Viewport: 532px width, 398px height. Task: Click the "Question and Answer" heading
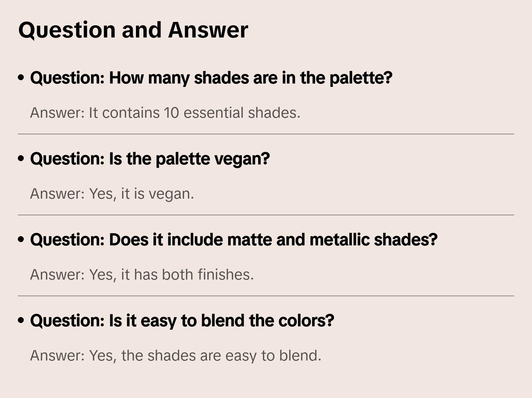133,30
